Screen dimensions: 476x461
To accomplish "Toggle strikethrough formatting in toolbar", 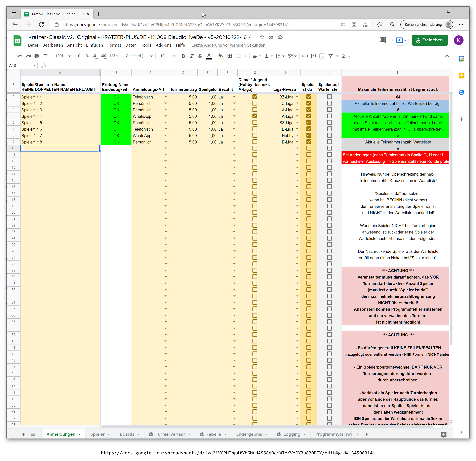I will 200,56.
